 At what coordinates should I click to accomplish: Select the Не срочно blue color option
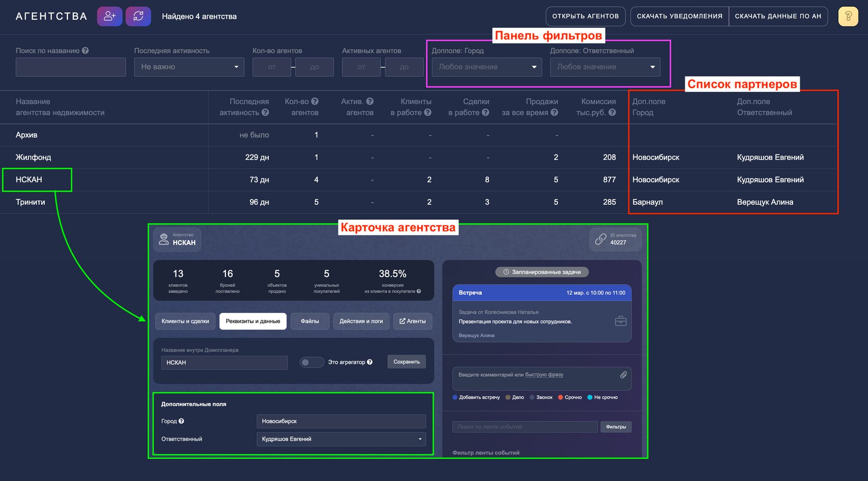pos(590,397)
